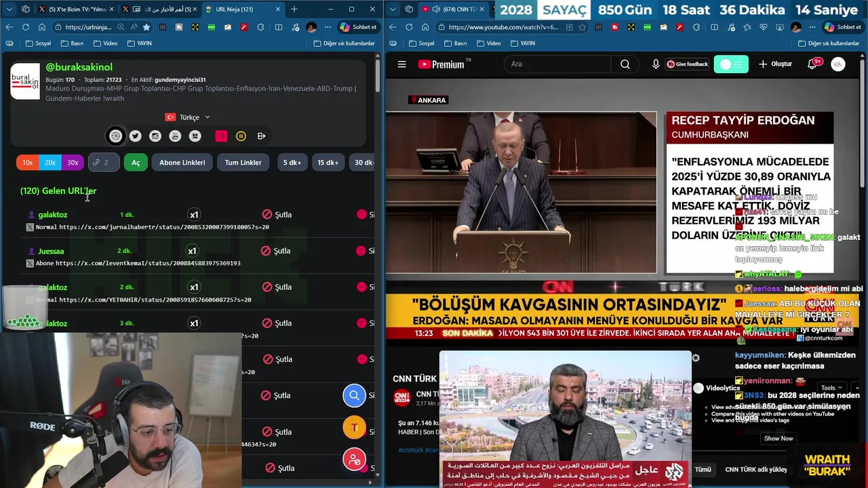Reload the URL Ninja browser page

[x=25, y=27]
